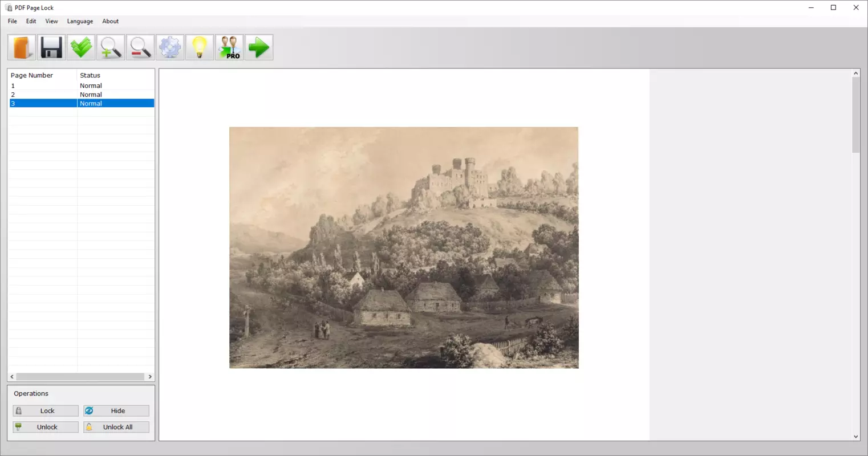
Task: Click the green checkmark toolbar icon
Action: pos(81,47)
